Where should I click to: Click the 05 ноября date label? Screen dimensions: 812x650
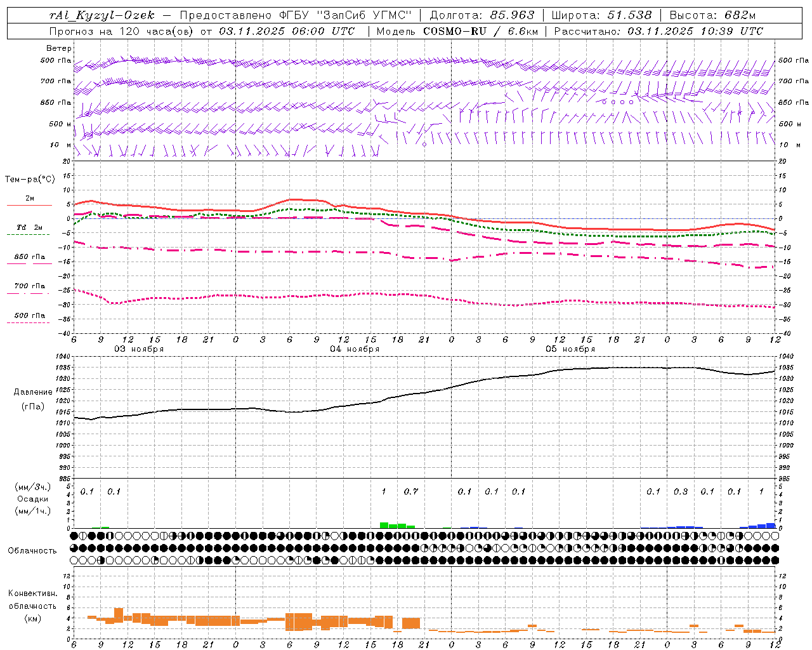tap(570, 349)
